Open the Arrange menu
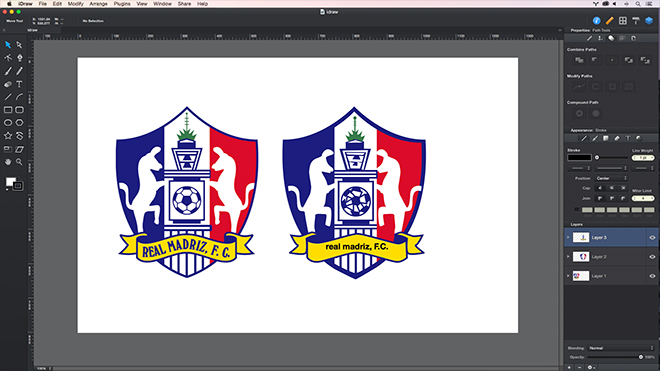The height and width of the screenshot is (371, 660). pyautogui.click(x=98, y=4)
